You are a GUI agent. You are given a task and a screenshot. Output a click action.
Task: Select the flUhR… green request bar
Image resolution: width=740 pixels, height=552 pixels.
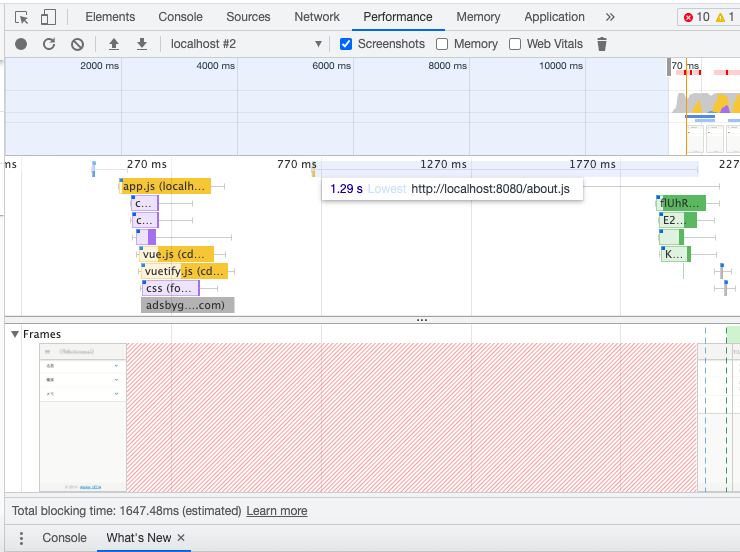(x=681, y=203)
